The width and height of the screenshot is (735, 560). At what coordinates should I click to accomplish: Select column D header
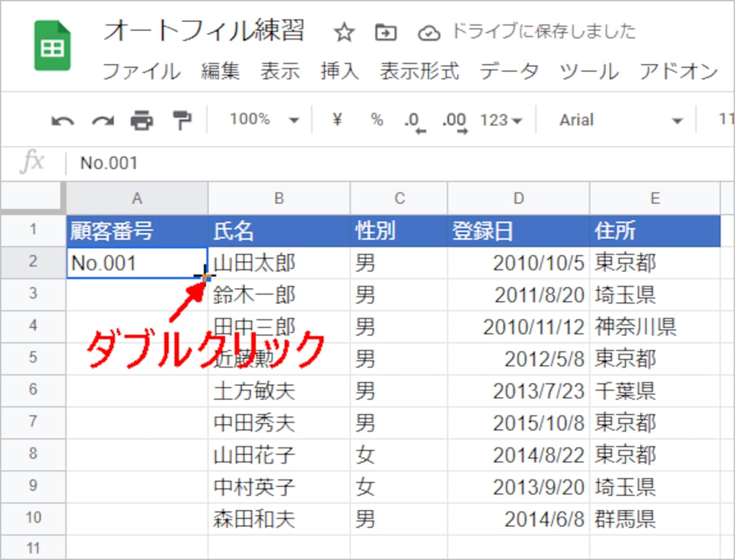(x=519, y=198)
